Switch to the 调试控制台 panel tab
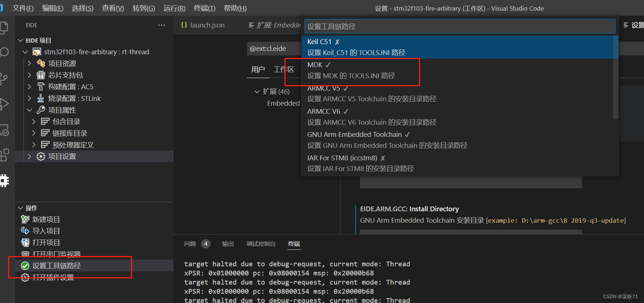Screen dimensions: 644x303 click(261, 244)
